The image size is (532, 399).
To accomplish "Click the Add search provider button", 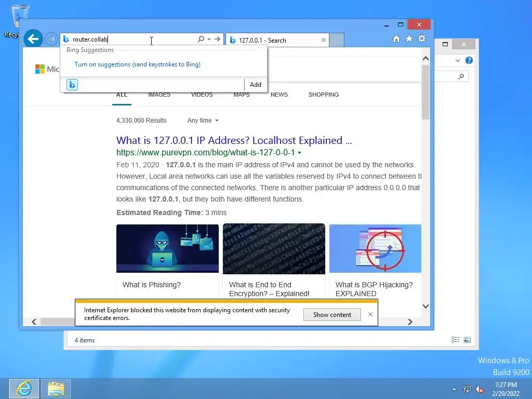I will pos(256,85).
